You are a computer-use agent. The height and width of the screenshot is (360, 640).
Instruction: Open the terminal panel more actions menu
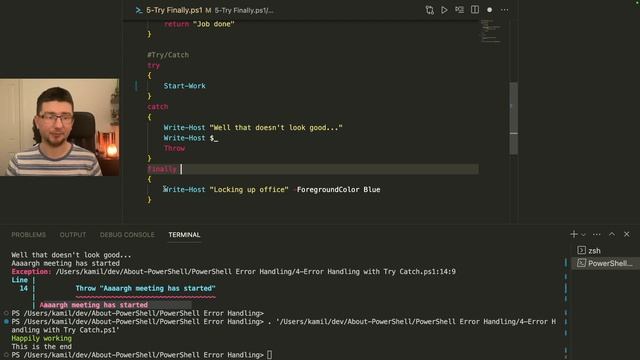point(596,234)
